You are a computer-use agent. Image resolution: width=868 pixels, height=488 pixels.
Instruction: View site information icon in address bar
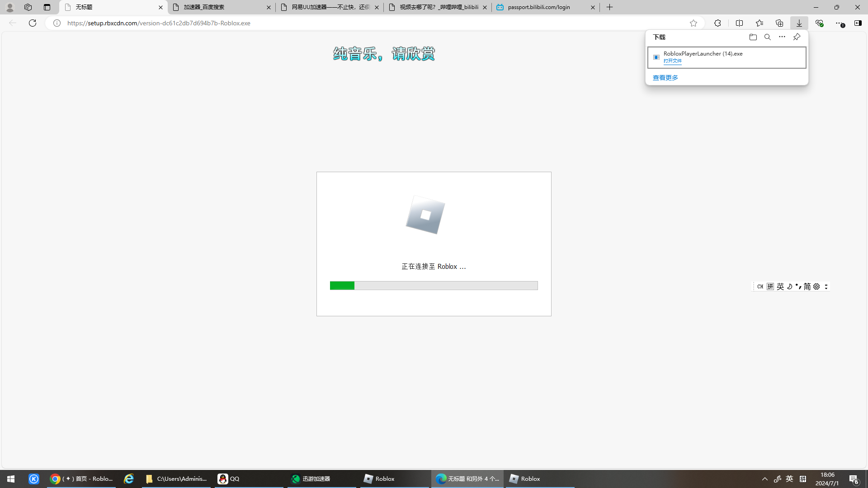click(57, 23)
